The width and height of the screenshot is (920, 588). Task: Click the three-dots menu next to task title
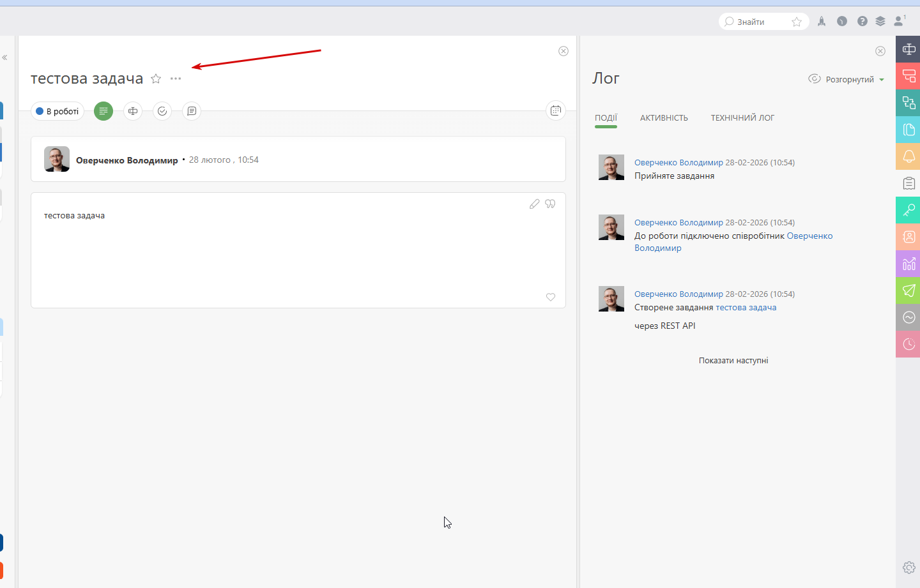[x=176, y=79]
